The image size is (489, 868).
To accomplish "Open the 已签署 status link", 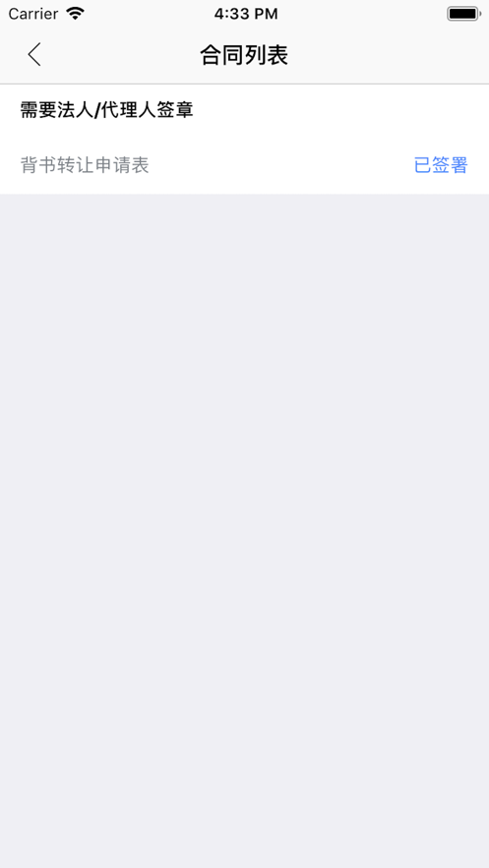I will [x=441, y=165].
